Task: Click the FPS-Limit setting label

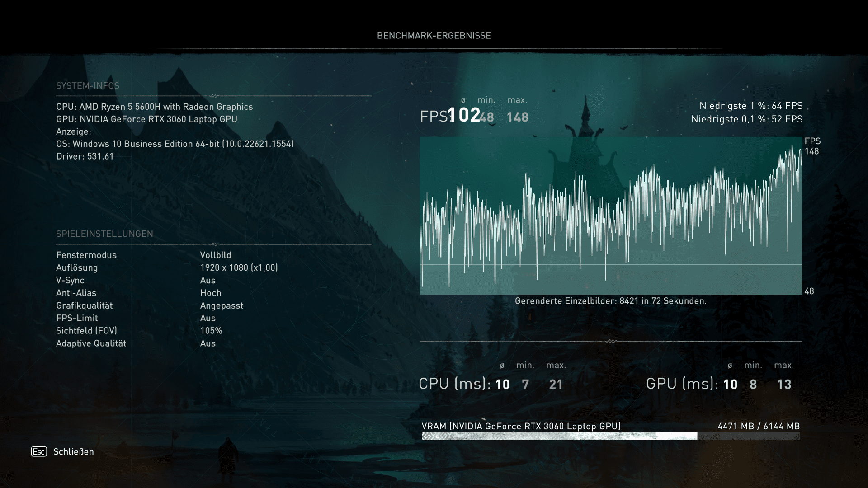Action: click(77, 318)
